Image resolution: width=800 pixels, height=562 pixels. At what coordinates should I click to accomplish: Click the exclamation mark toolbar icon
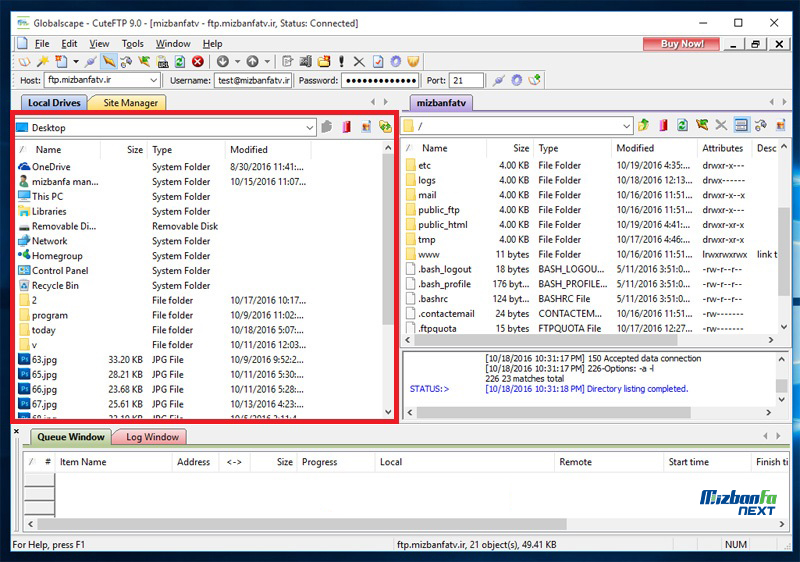(341, 62)
